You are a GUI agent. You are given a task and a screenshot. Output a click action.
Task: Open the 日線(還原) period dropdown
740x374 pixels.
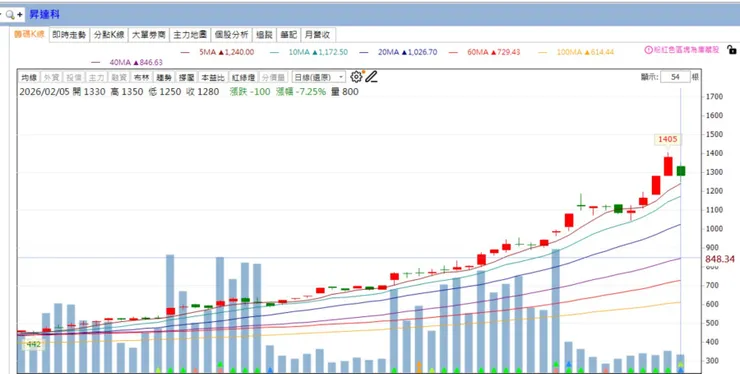[x=319, y=77]
